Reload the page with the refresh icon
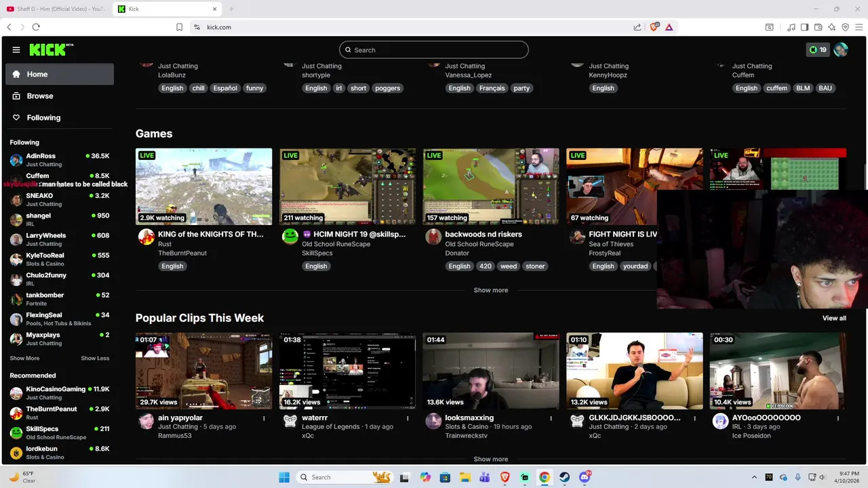 (x=36, y=27)
